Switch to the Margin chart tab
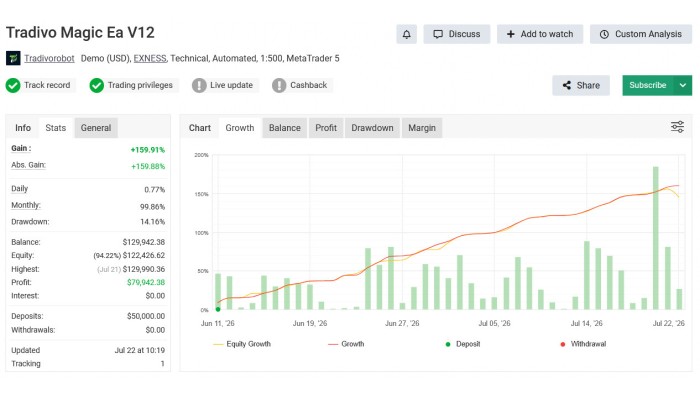 coord(422,128)
